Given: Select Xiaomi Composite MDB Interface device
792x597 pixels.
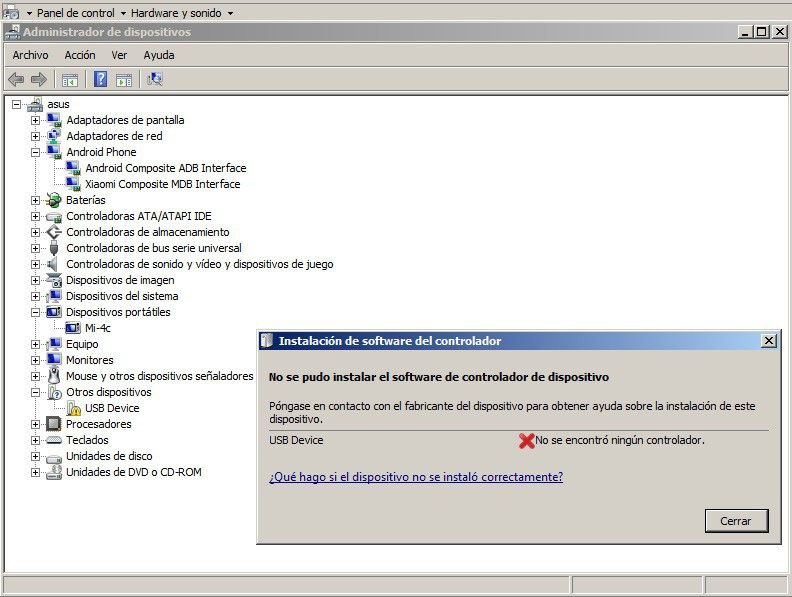Looking at the screenshot, I should [x=163, y=184].
